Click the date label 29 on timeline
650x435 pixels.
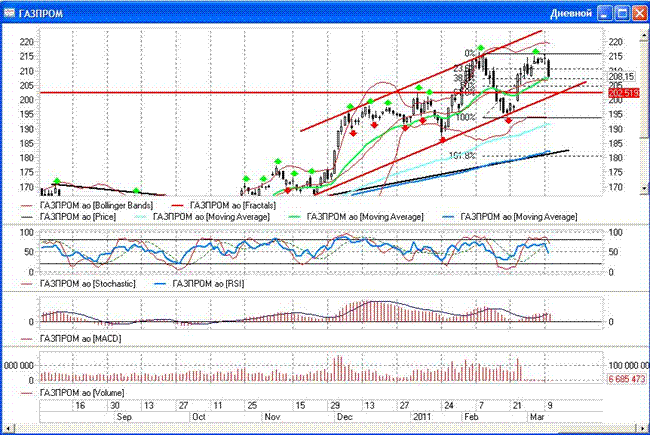pos(335,406)
